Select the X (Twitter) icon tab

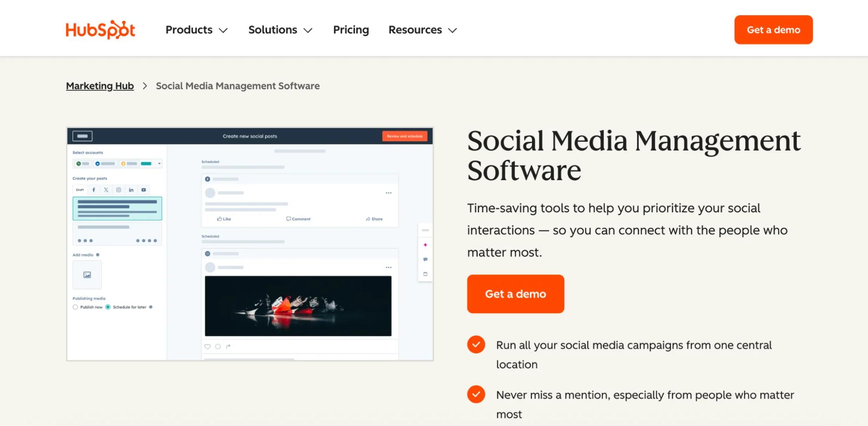point(106,190)
